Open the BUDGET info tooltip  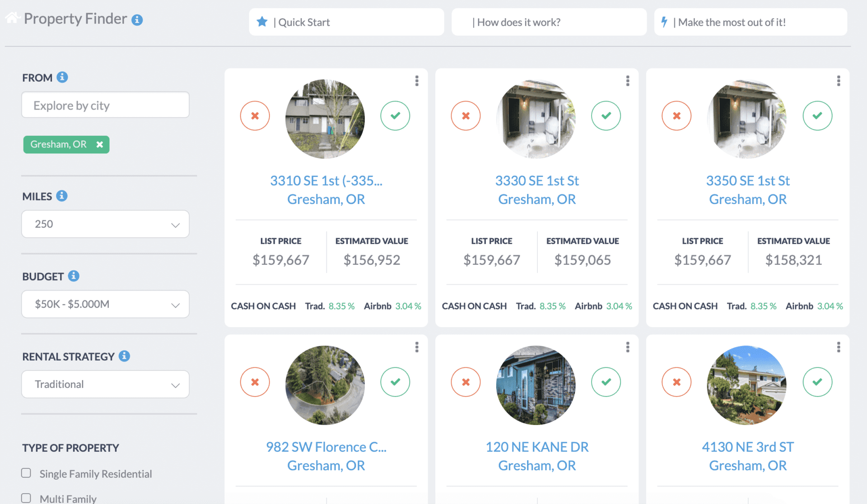click(74, 276)
